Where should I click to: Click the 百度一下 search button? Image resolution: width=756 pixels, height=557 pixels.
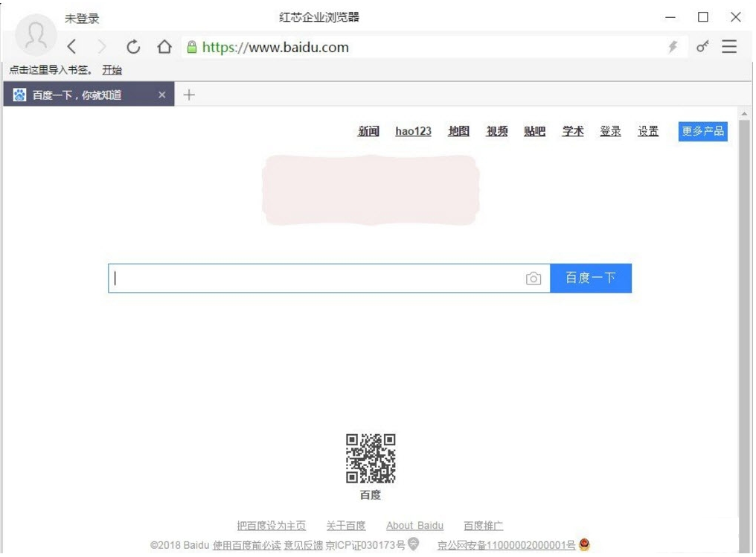pyautogui.click(x=591, y=278)
